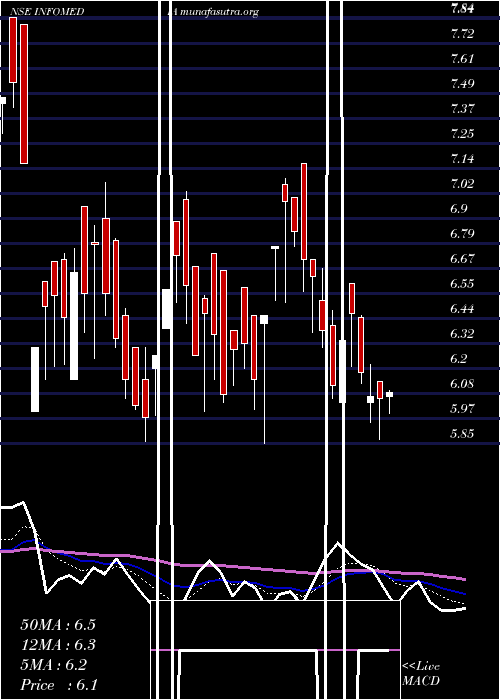Click the 6.55 price axis label
Screen dimensions: 500x700
(462, 283)
